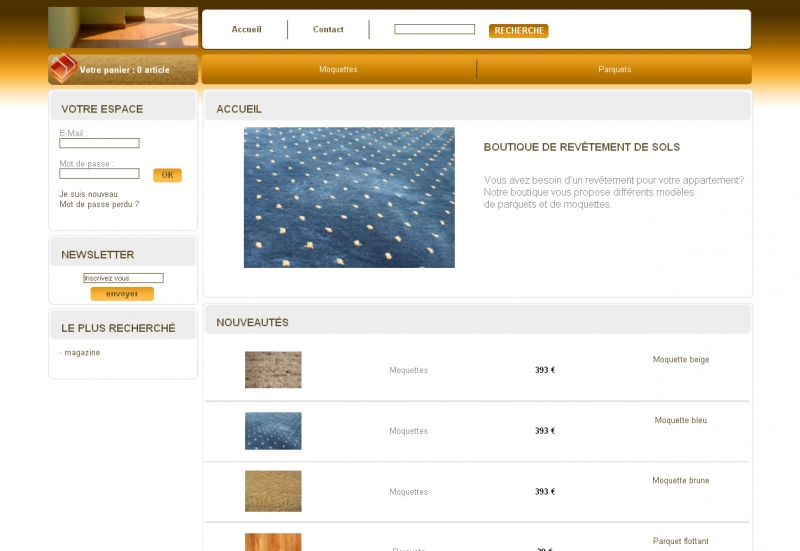Click the RECHERCHE search button

518,31
